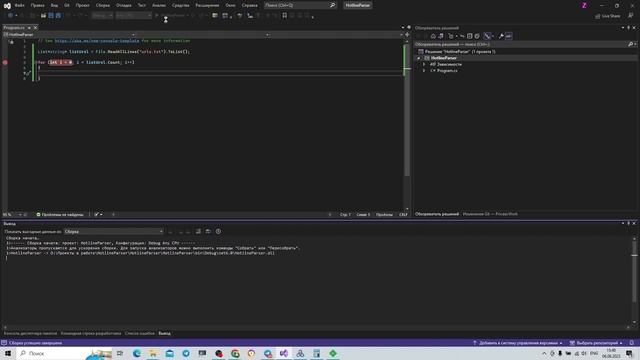Click the output clock settings icon
This screenshot has width=640, height=360.
click(218, 231)
